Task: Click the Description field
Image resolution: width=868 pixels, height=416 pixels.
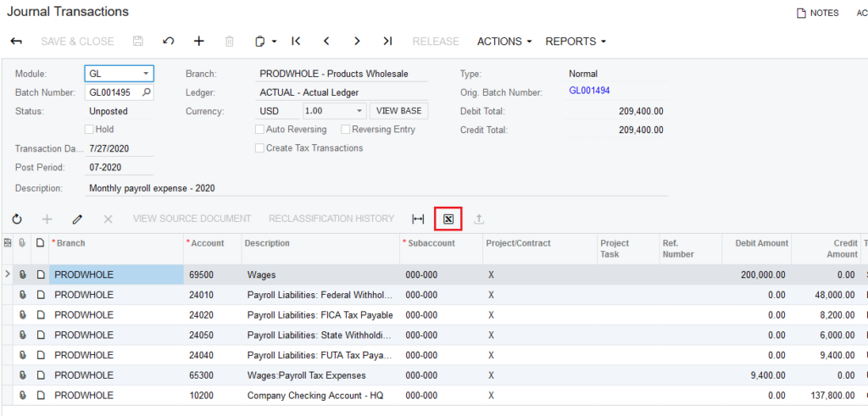Action: pos(376,189)
